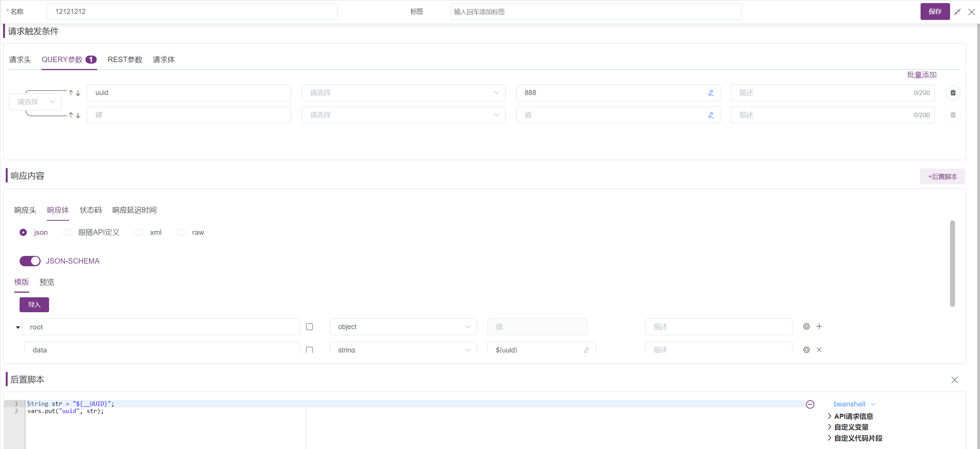Open the 状态码 tab
Screen dimensions: 980x449
(90, 210)
